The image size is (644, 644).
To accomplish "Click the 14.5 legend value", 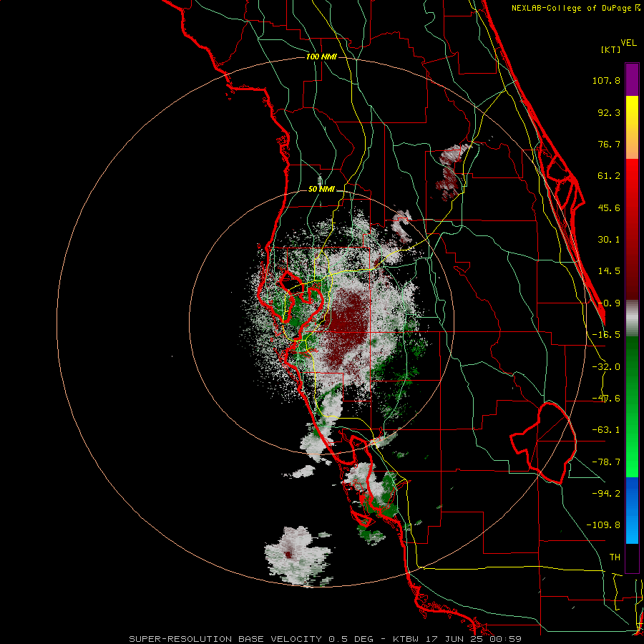I will click(x=609, y=271).
